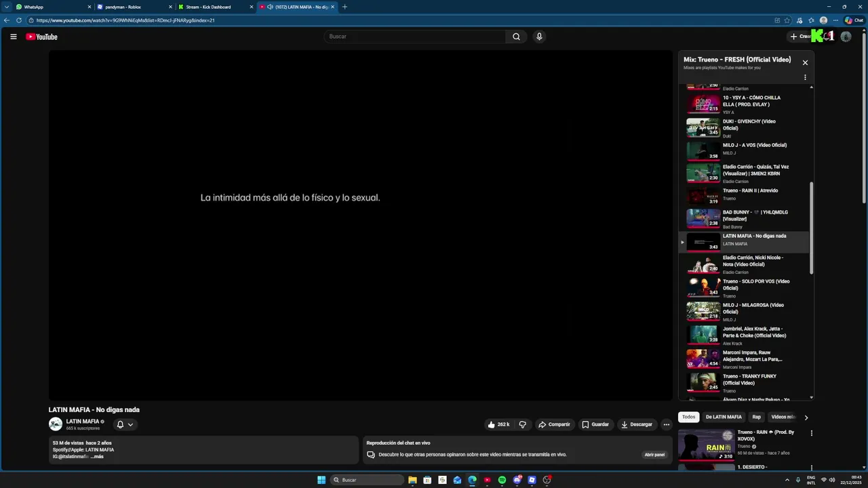
Task: Open more actions ellipsis under video
Action: pos(667,424)
